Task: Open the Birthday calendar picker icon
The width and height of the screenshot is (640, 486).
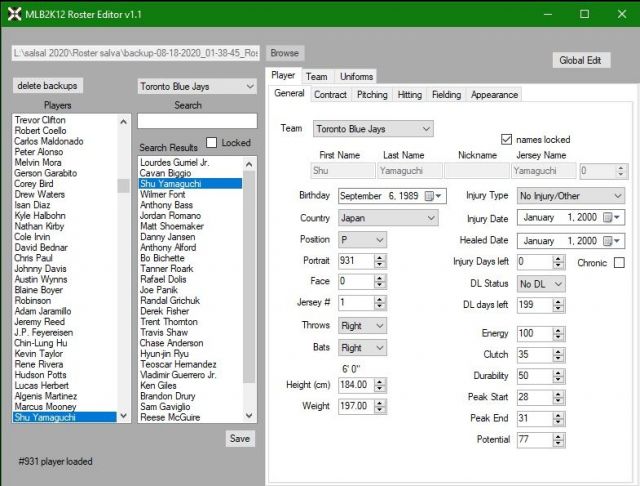Action: (432, 196)
